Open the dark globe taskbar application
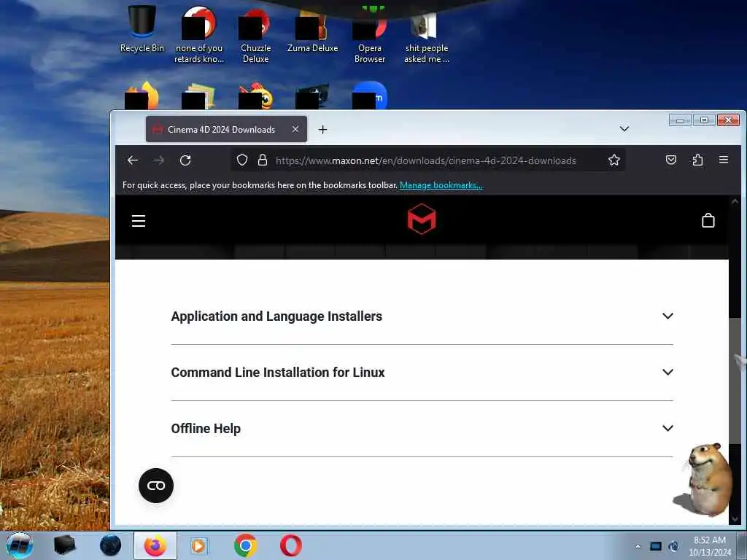This screenshot has width=747, height=560. point(111,545)
